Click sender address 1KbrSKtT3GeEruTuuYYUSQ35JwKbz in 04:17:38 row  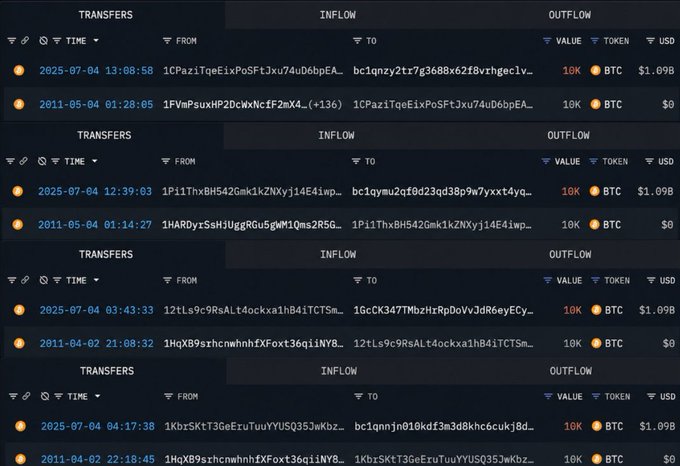tap(254, 427)
